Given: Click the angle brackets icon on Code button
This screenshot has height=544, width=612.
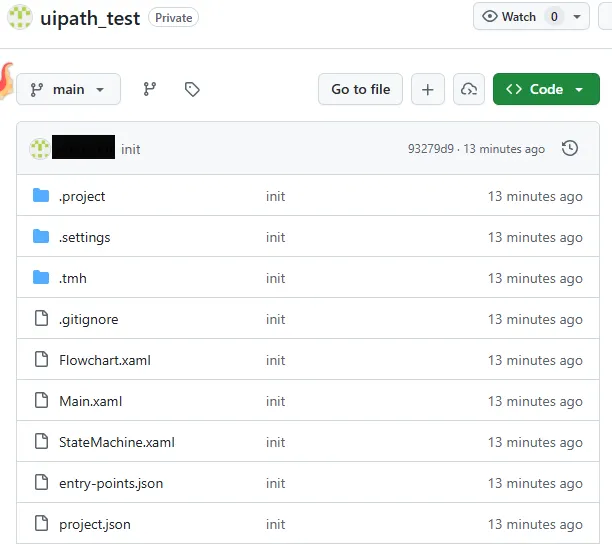Looking at the screenshot, I should point(514,89).
